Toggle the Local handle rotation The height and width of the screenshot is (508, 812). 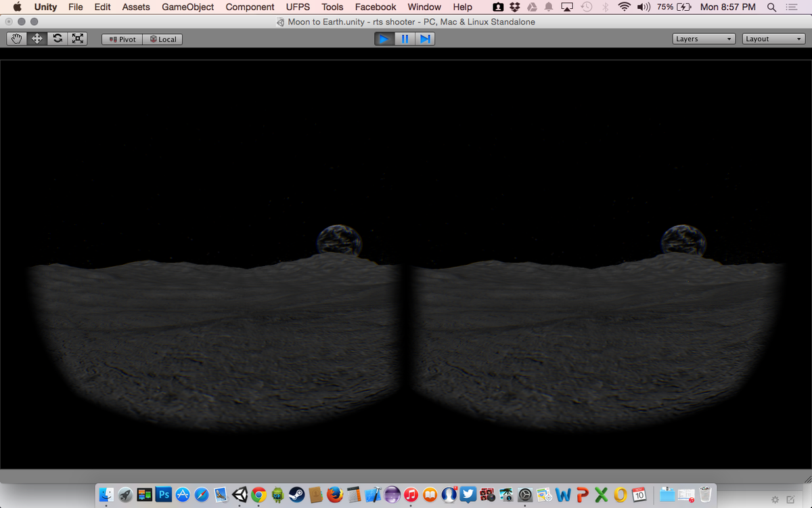tap(162, 39)
